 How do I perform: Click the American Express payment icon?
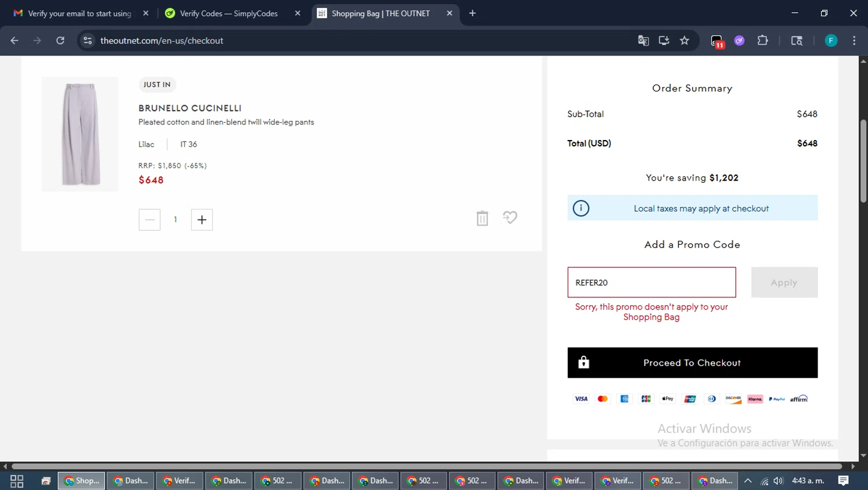pos(624,399)
